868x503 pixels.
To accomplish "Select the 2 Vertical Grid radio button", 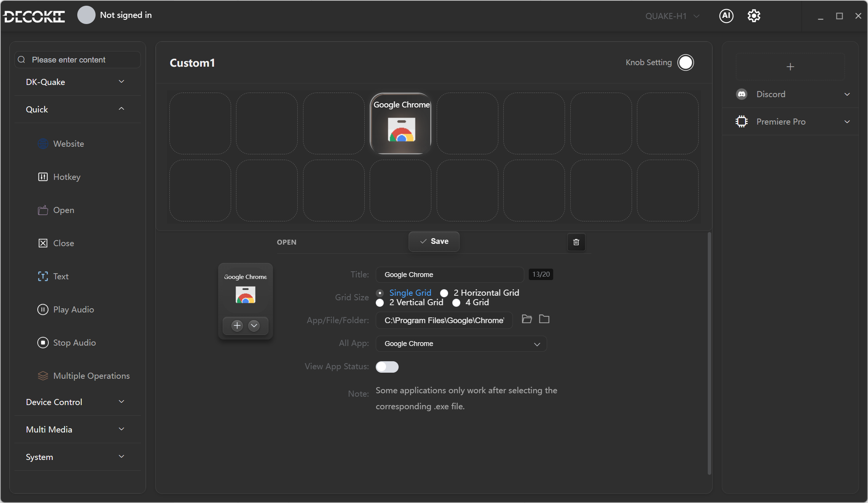I will point(380,303).
